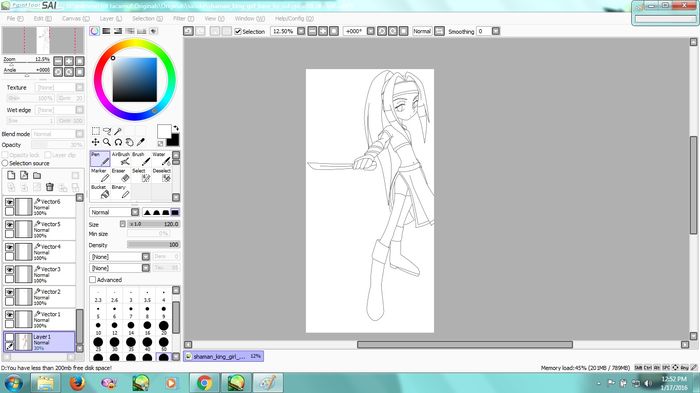Flip view horizontally in top toolbar
This screenshot has height=393, width=700.
click(x=440, y=31)
